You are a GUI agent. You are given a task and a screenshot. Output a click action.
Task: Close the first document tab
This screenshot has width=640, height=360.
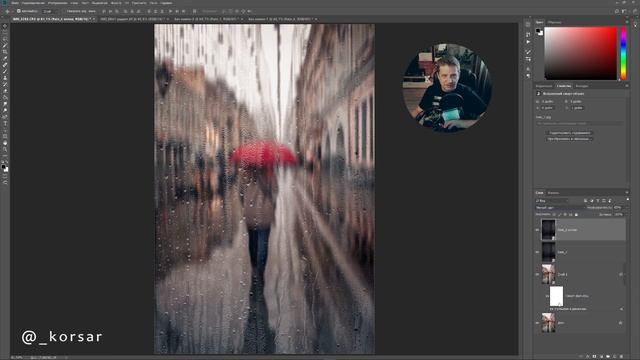[x=94, y=19]
